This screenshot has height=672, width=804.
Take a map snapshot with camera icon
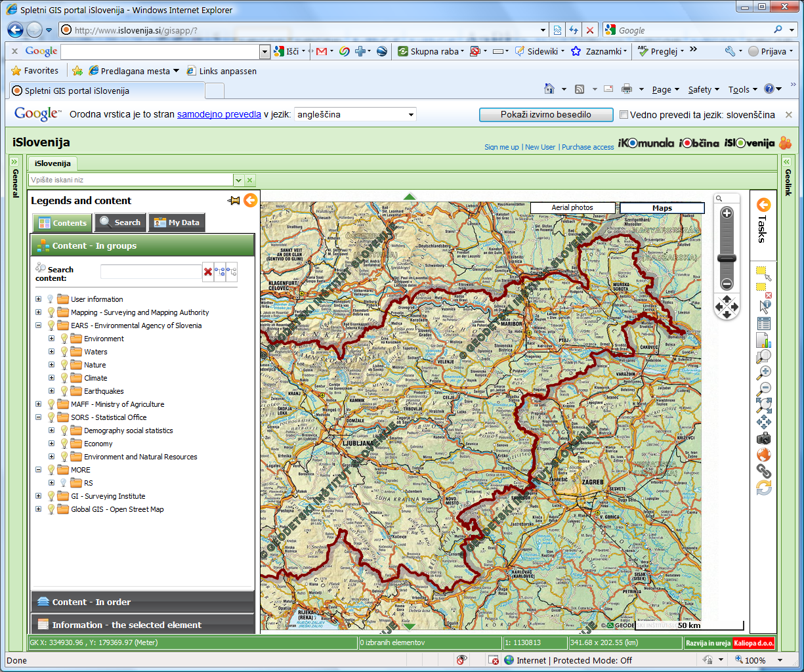click(x=763, y=438)
